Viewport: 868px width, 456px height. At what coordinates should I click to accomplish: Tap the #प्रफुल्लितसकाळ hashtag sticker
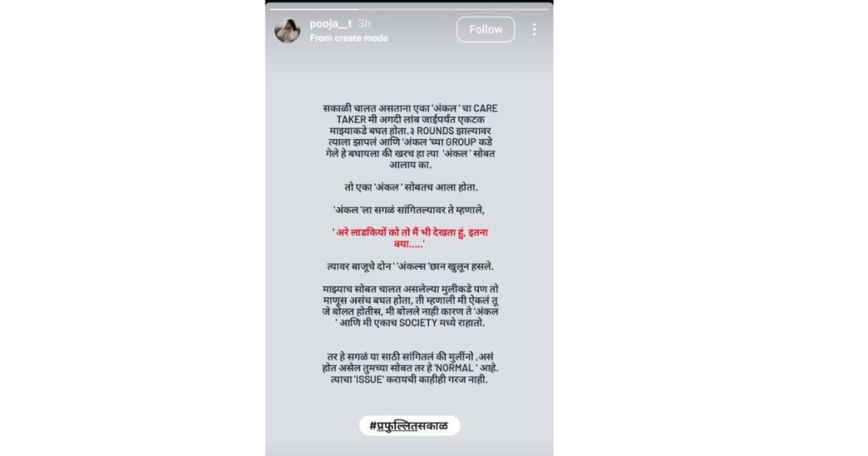point(409,425)
